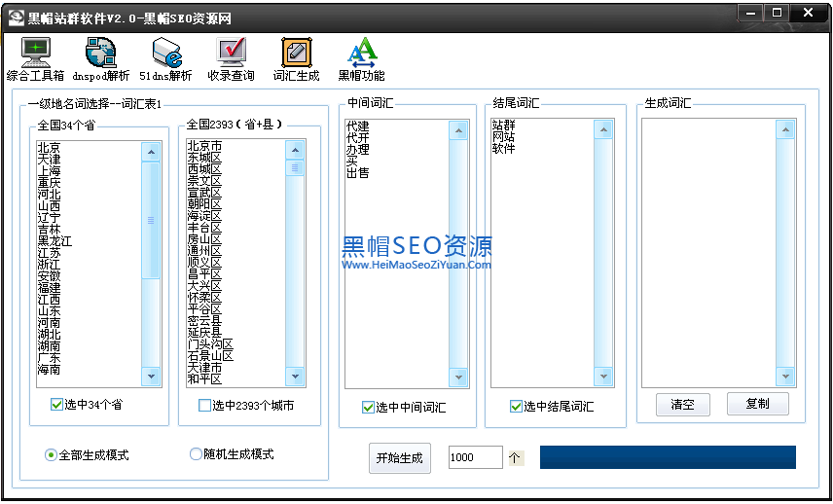
Task: Click the generation count field showing 1000
Action: (474, 457)
